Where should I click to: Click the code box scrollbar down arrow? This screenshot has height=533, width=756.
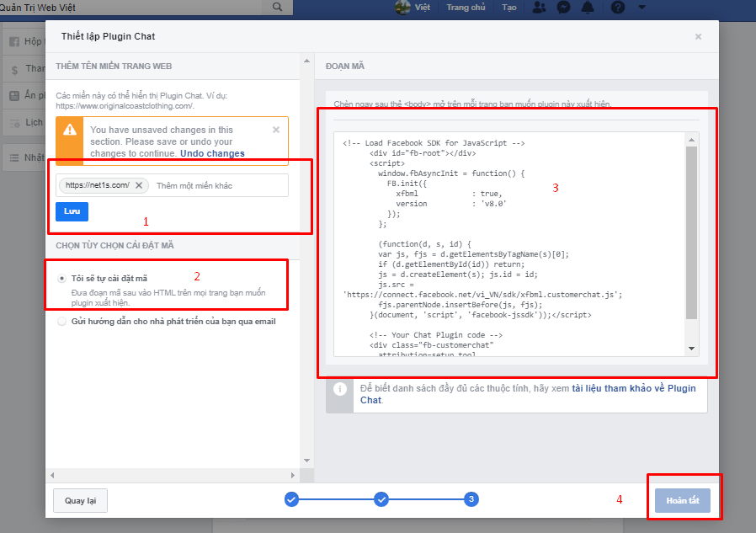(691, 349)
